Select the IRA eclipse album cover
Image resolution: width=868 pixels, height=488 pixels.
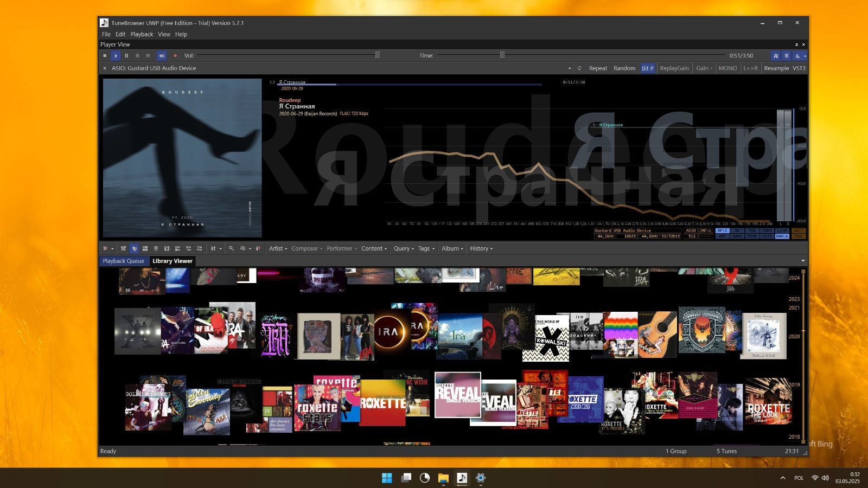pos(391,332)
